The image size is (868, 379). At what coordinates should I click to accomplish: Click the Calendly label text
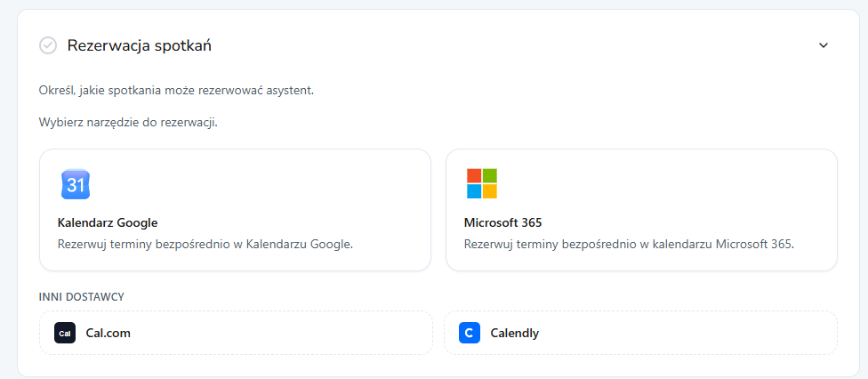(x=515, y=334)
